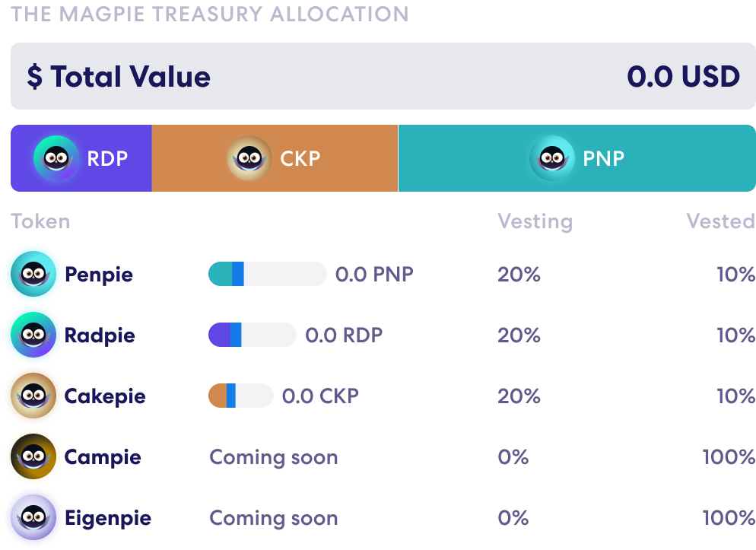Select the teal PNP allocation segment
756x550 pixels.
click(x=685, y=158)
